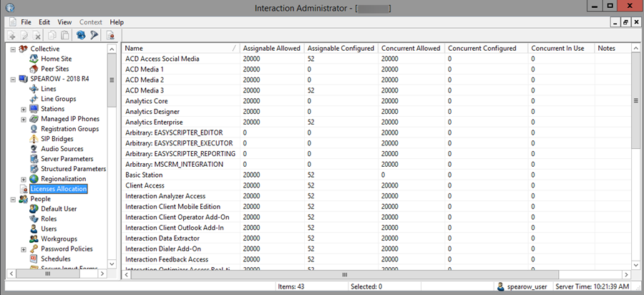The image size is (644, 295).
Task: Click the Structured Parameters icon
Action: pos(34,169)
